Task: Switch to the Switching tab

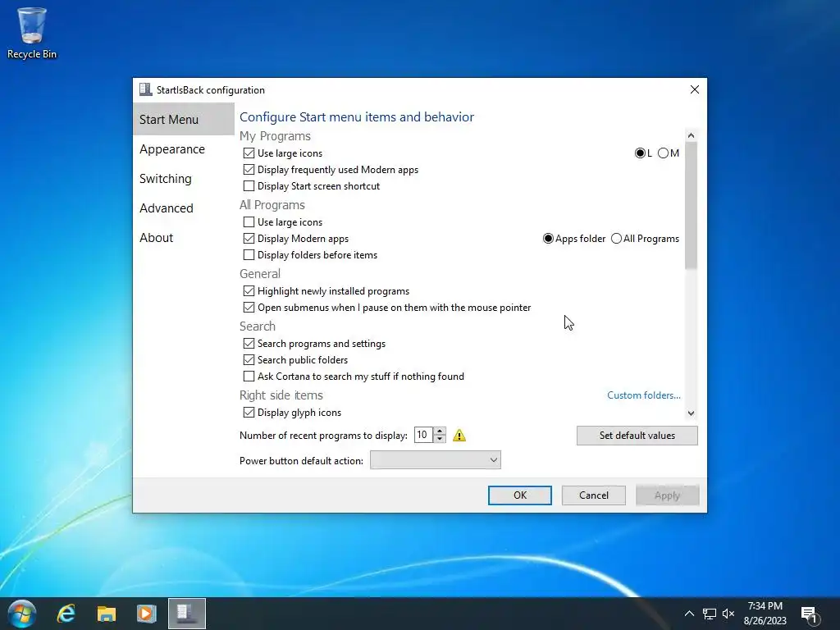Action: (x=183, y=178)
